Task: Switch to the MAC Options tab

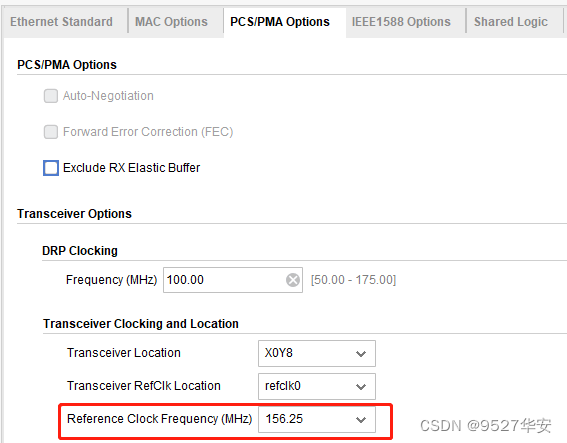Action: coord(171,22)
